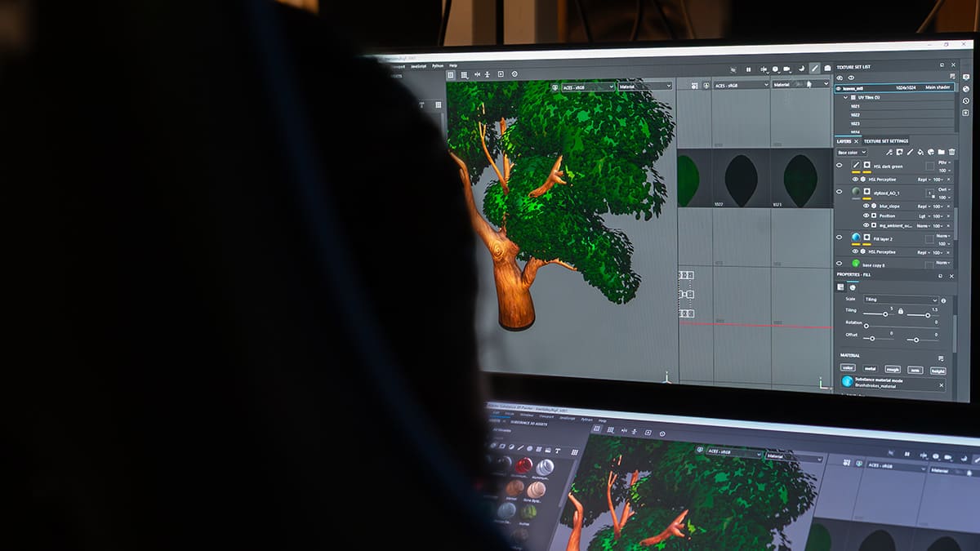Click the folder icon in the Layers toolbar

[941, 152]
